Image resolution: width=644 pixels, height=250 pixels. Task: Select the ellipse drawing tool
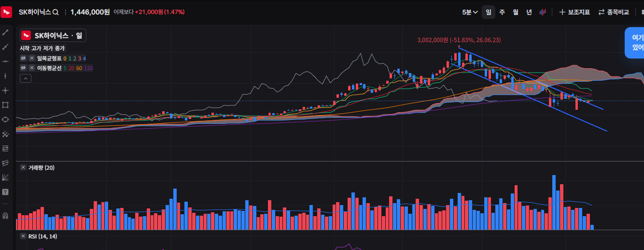coord(6,119)
